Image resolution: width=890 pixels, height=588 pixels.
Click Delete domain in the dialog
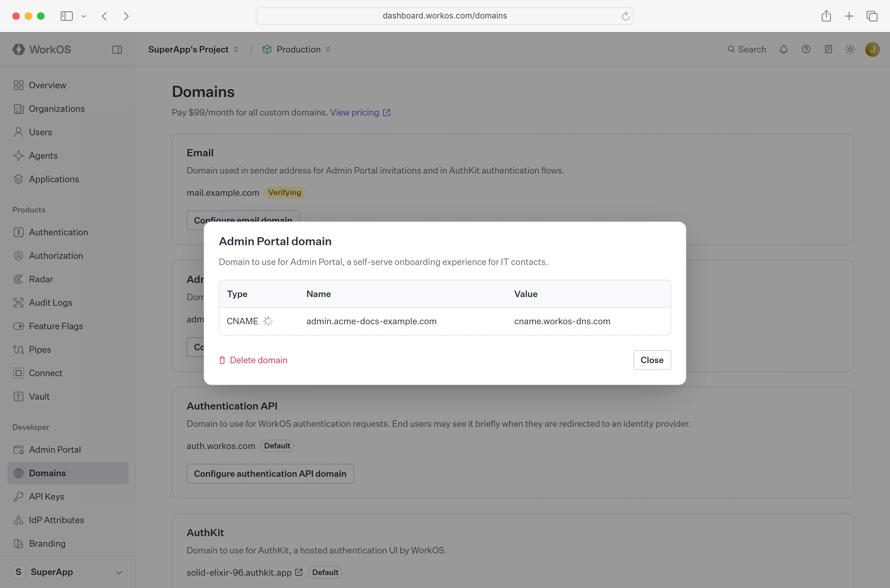tap(253, 360)
